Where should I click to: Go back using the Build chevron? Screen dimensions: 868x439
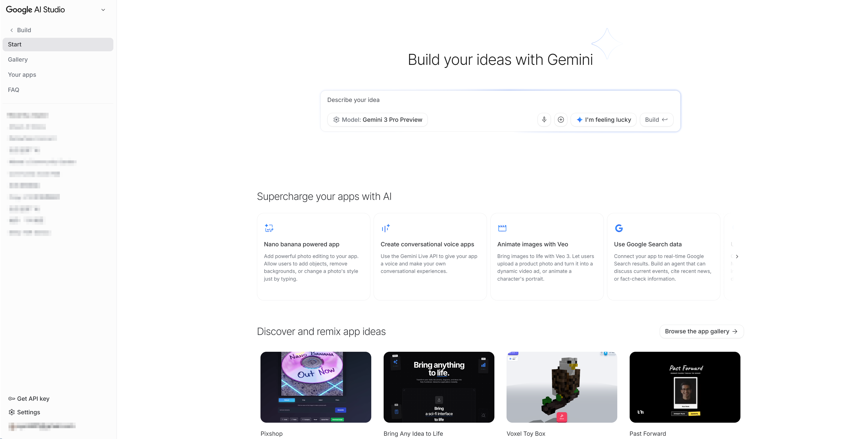(11, 30)
